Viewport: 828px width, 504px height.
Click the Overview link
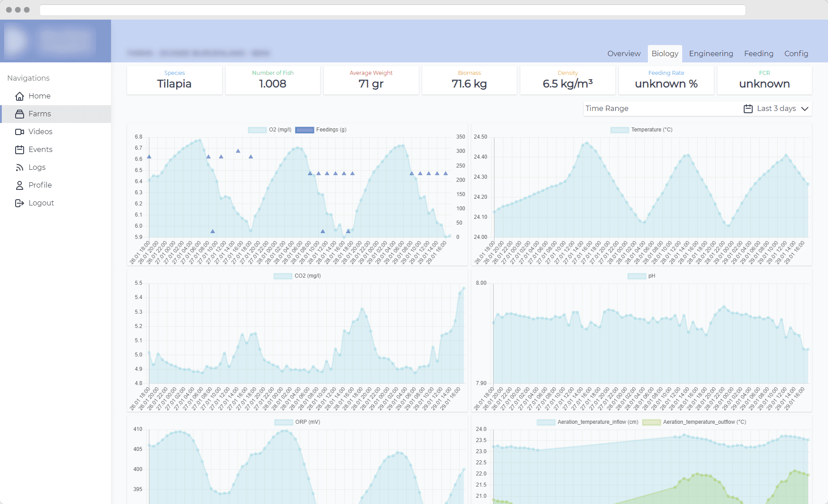click(624, 53)
